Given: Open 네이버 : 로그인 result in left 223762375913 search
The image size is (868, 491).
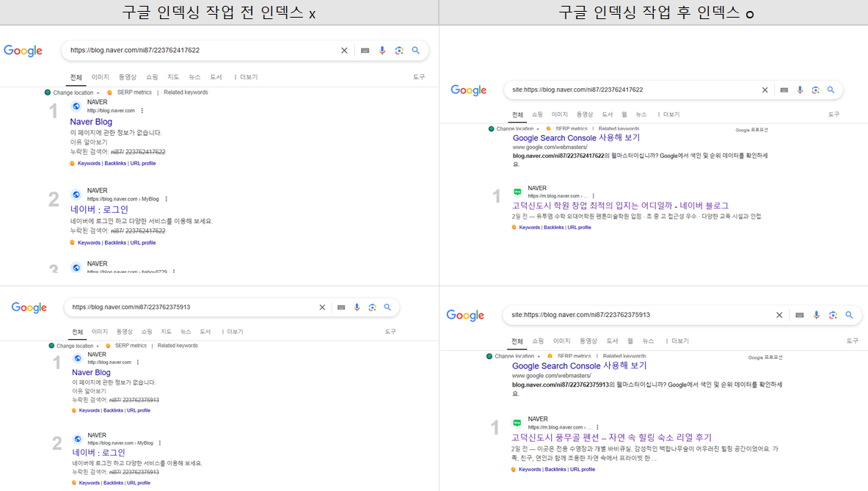Looking at the screenshot, I should pos(98,453).
